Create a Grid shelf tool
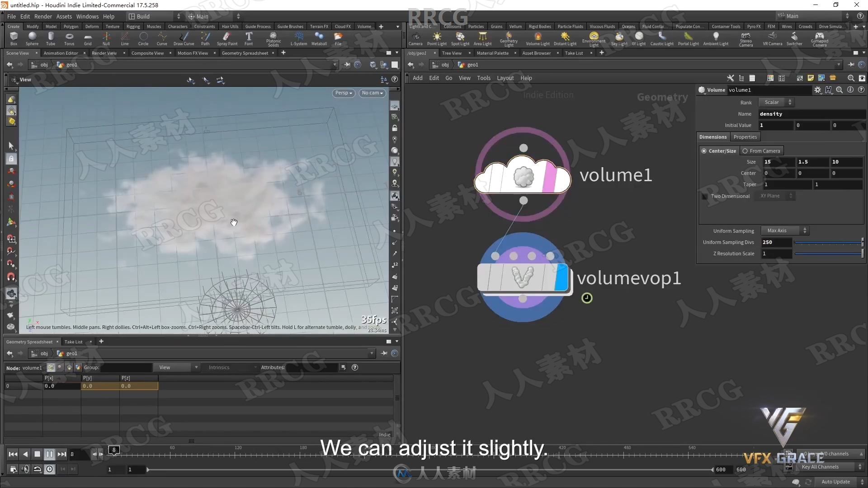868x488 pixels. (x=88, y=38)
